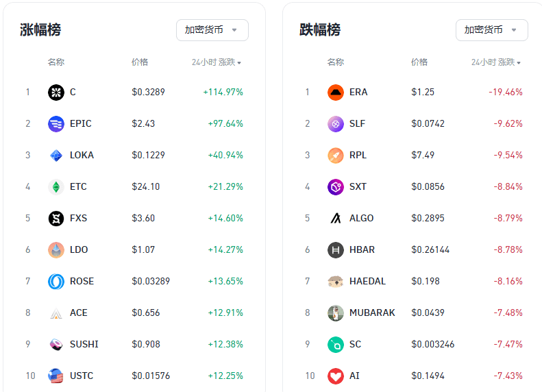Click the ROSE blue ring icon
This screenshot has height=392, width=542.
click(56, 281)
